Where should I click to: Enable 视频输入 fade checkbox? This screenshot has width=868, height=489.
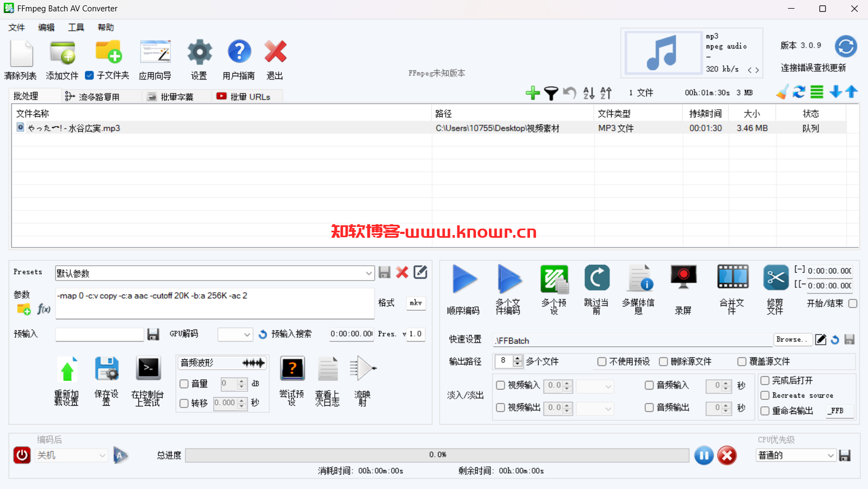[x=500, y=385]
